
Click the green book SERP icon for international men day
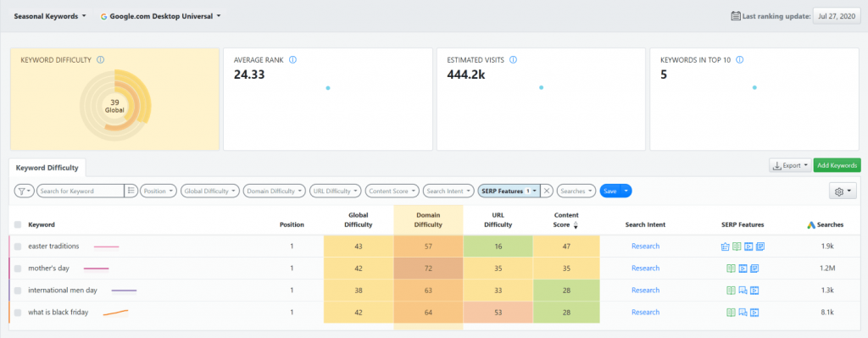[x=731, y=291]
